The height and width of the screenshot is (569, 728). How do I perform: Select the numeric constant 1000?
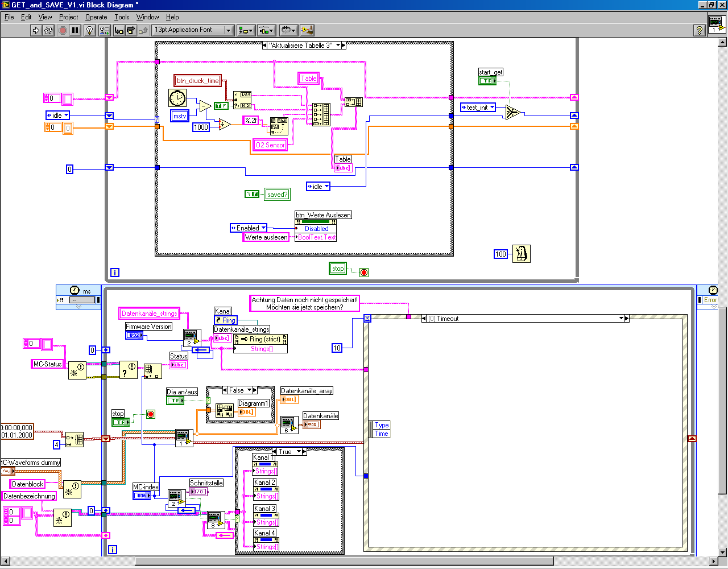[x=201, y=127]
